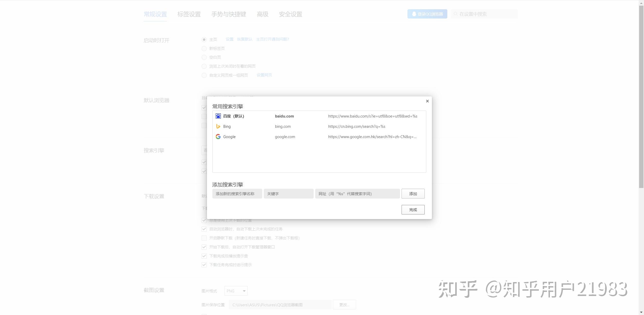This screenshot has height=315, width=644.
Task: Click the screenshot save path field
Action: 280,305
